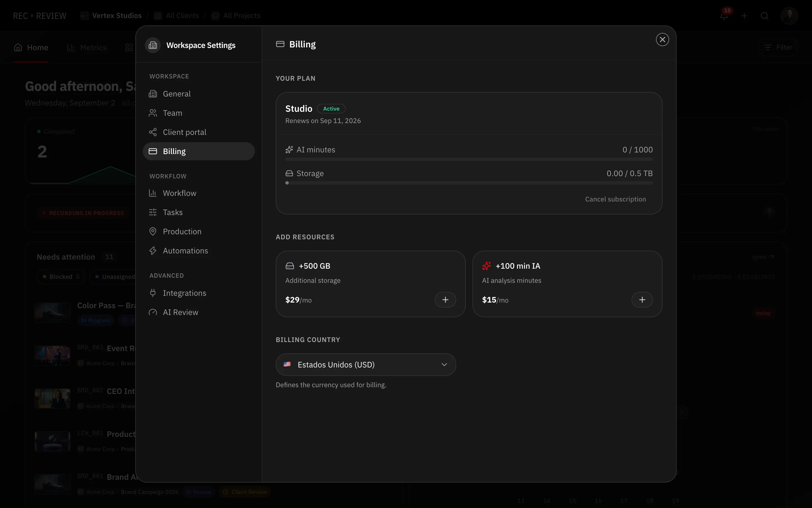Click Vertex Studios breadcrumb in header

[x=111, y=16]
